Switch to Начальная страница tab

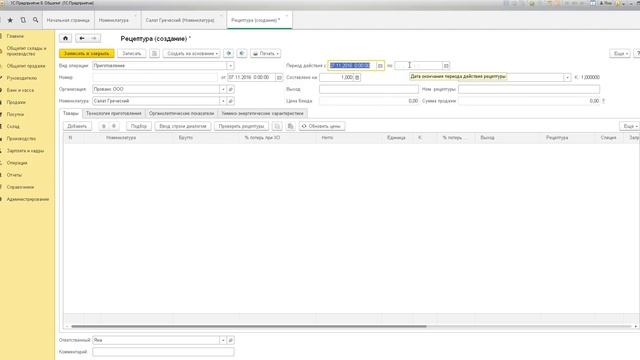coord(68,20)
